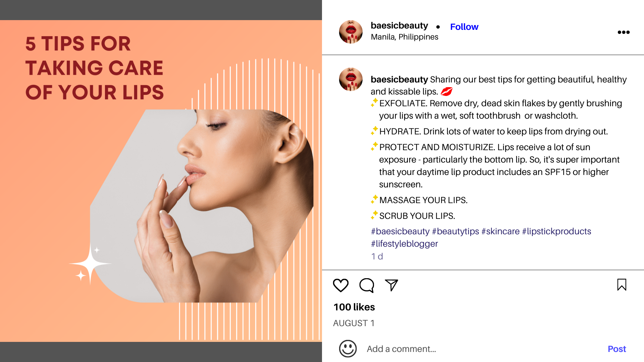Open comments via speech bubble icon
Viewport: 644px width, 362px height.
(366, 285)
